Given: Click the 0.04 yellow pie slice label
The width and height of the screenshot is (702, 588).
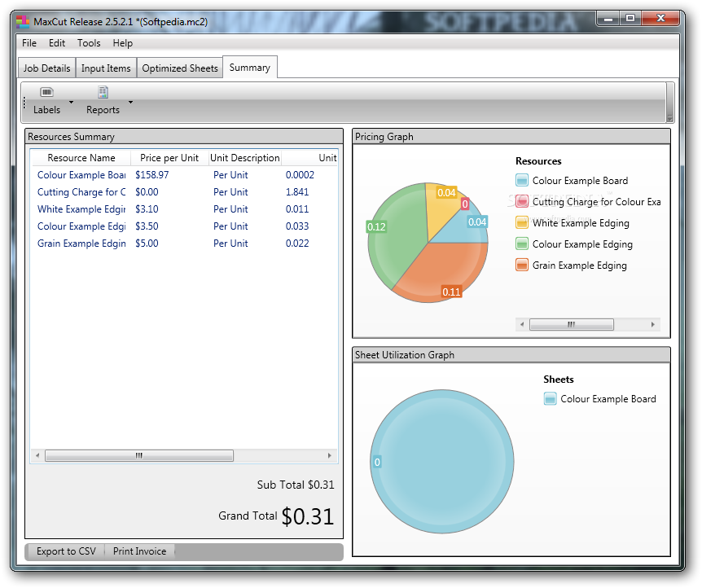Looking at the screenshot, I should coord(446,192).
